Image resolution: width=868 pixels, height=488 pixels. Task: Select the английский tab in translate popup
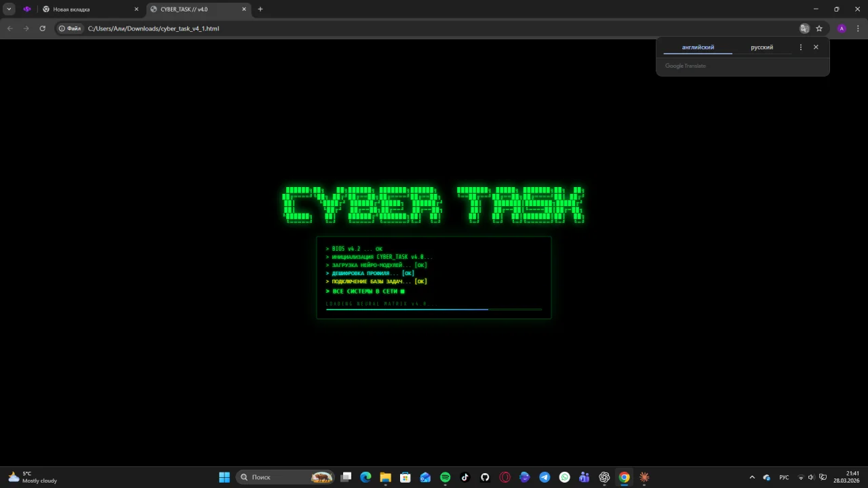coord(698,47)
